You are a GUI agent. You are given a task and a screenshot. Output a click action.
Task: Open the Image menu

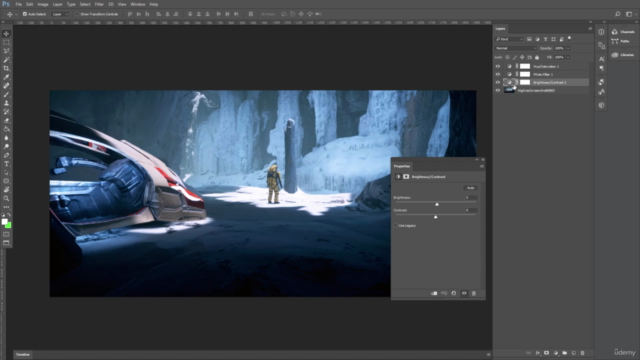[x=43, y=4]
